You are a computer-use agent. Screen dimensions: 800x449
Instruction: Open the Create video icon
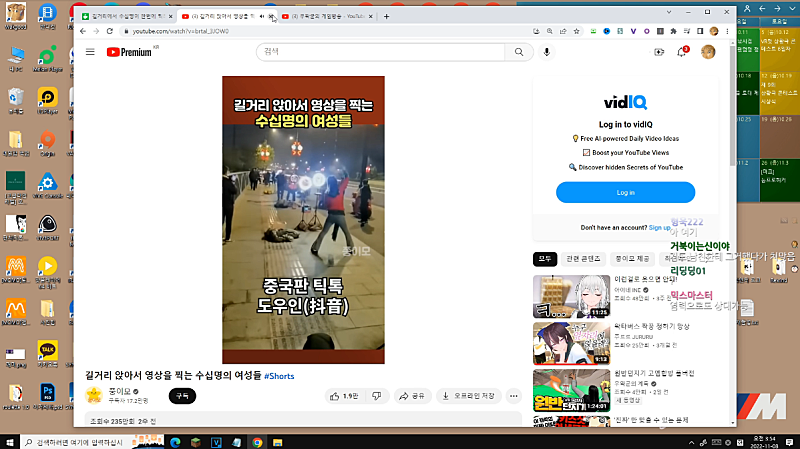pos(659,52)
